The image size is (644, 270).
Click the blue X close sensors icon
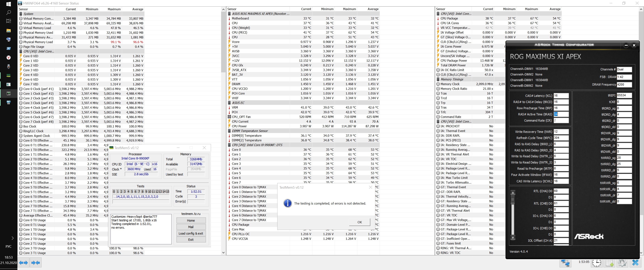pyautogui.click(x=635, y=263)
